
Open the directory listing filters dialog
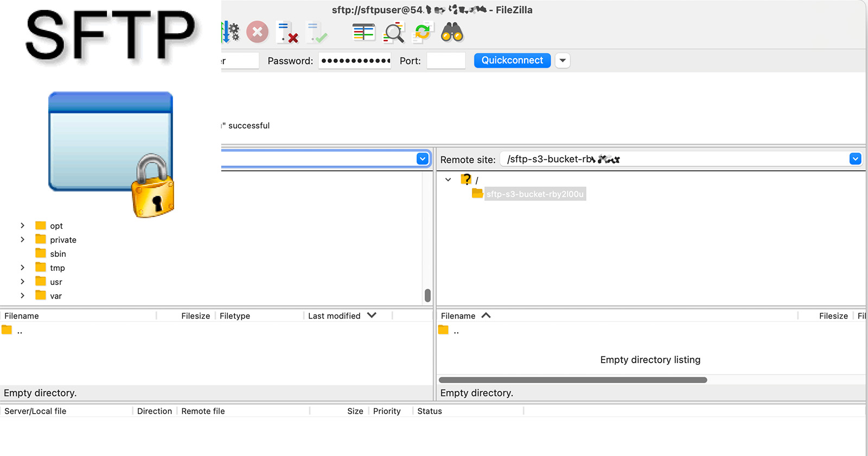point(363,33)
